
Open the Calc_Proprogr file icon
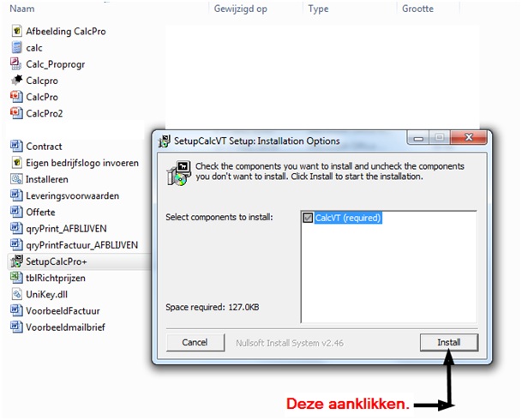16,63
